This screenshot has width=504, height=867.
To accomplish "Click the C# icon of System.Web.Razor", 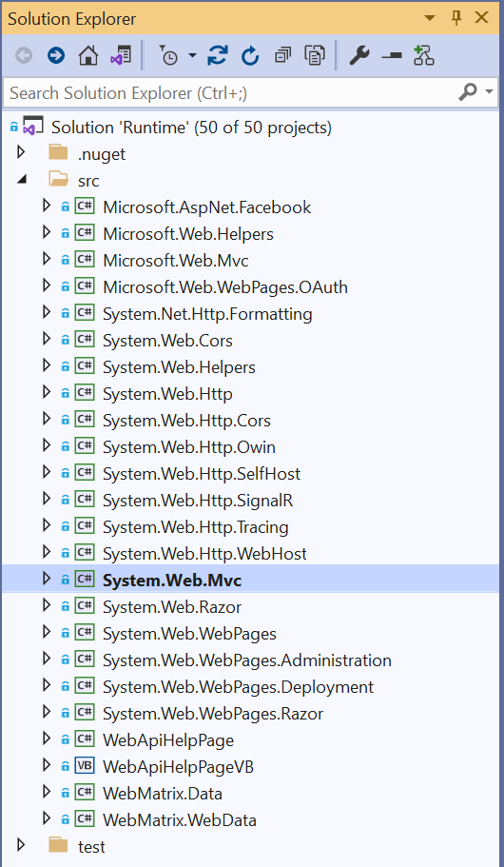I will [84, 606].
